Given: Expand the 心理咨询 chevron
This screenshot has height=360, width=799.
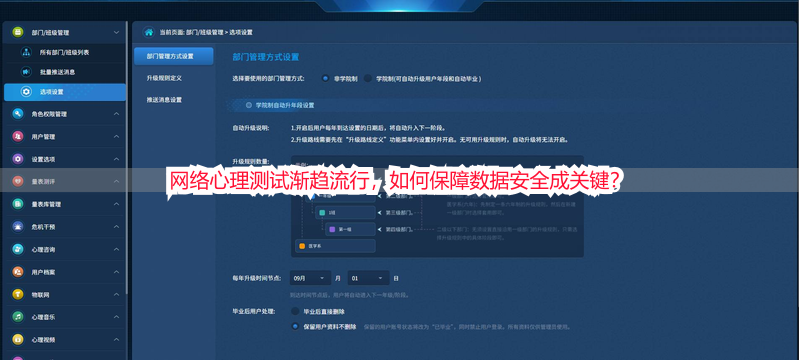Looking at the screenshot, I should pyautogui.click(x=116, y=249).
